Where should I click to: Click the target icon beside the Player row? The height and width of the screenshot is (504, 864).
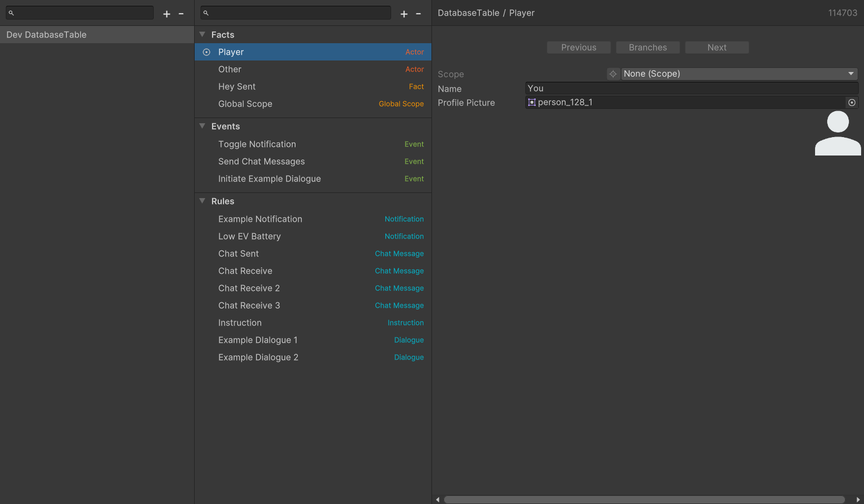[207, 52]
